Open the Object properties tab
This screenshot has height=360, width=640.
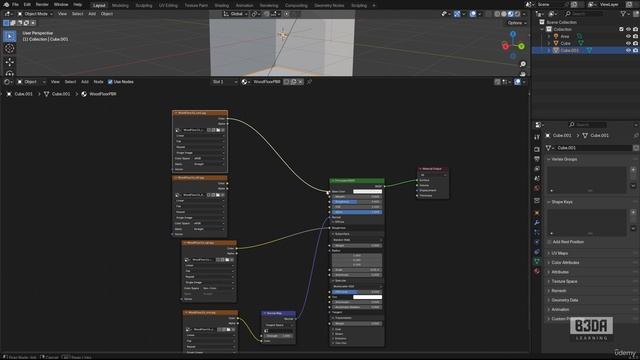coord(537,213)
